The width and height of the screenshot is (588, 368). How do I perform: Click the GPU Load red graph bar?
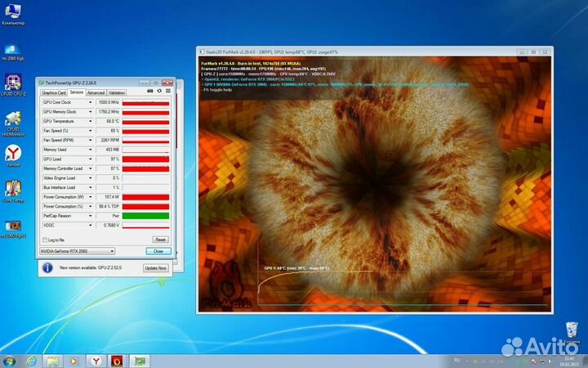click(x=145, y=159)
